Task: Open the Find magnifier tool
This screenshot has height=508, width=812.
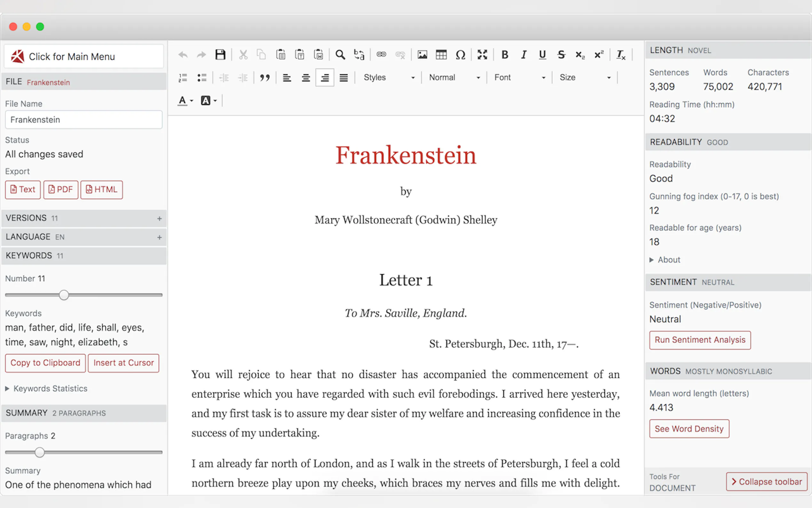Action: point(340,54)
